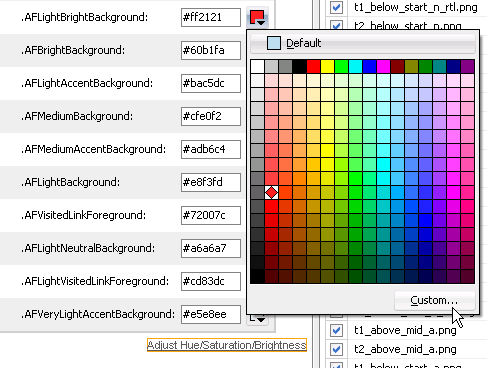This screenshot has width=487, height=368.
Task: Edit the #72007c color value field
Action: click(x=211, y=215)
